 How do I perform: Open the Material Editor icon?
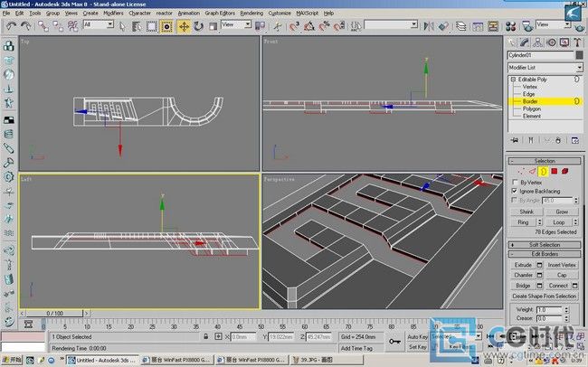pos(510,26)
